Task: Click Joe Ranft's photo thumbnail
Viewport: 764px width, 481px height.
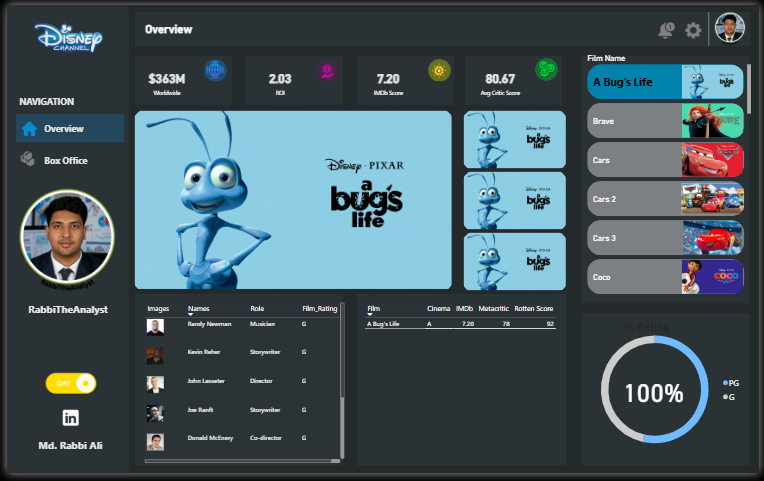Action: 155,413
